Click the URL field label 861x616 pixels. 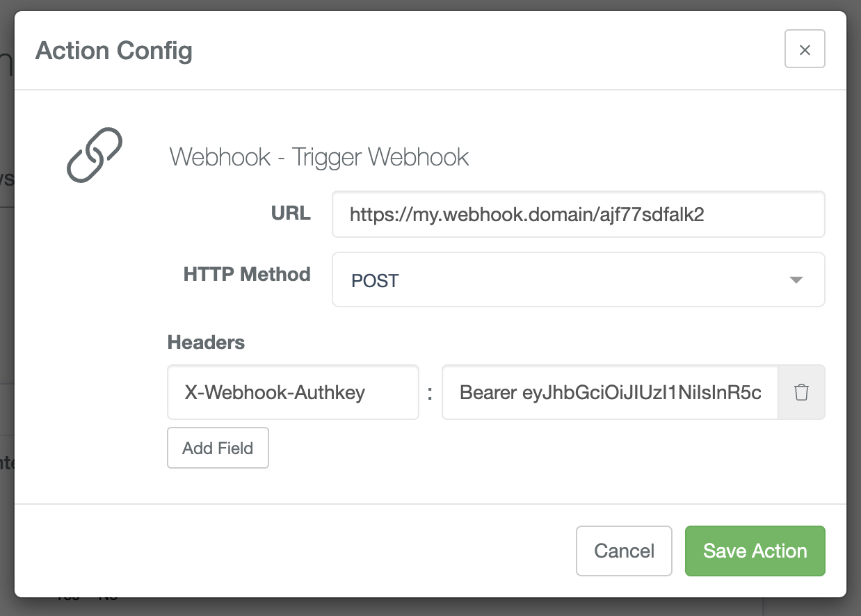click(x=291, y=213)
